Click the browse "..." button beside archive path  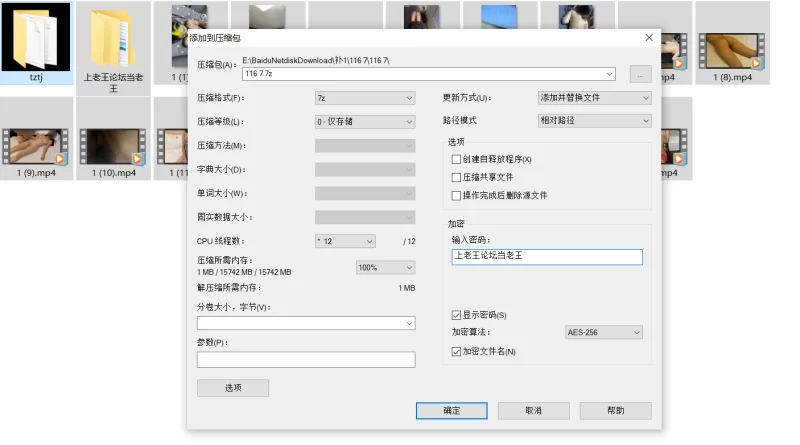[640, 74]
